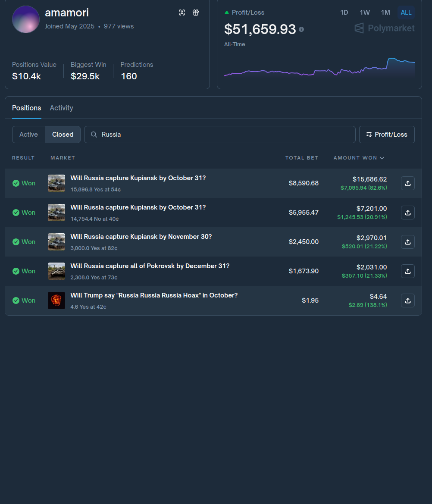432x504 pixels.
Task: Click the $2,450.00 total bet value
Action: point(304,242)
